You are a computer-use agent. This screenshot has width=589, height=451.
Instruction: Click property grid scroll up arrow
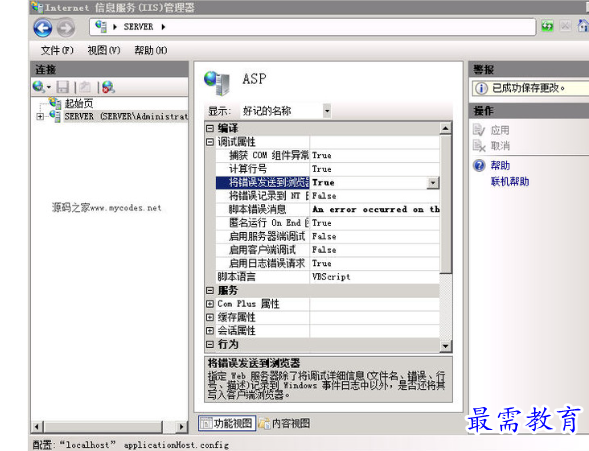446,128
